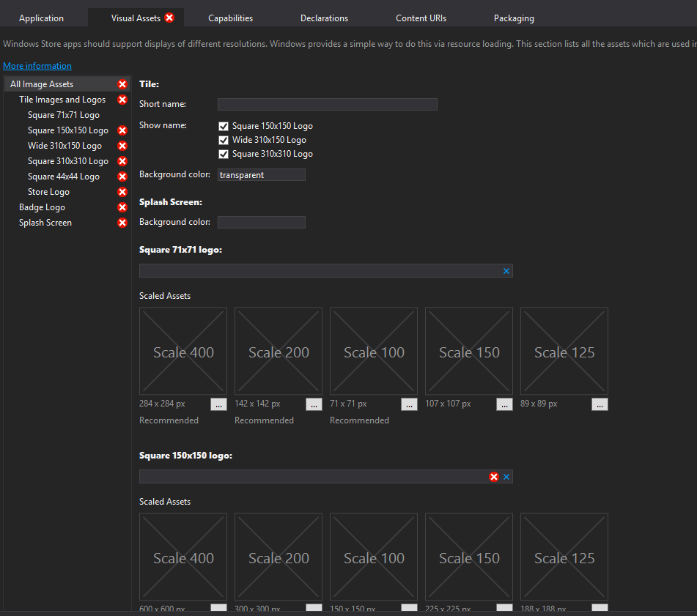
Task: Select 150x150 Scale 125 asset placeholder
Action: [564, 557]
